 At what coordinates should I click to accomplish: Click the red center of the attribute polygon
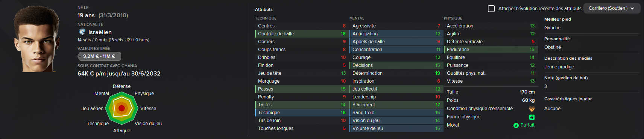click(x=122, y=108)
